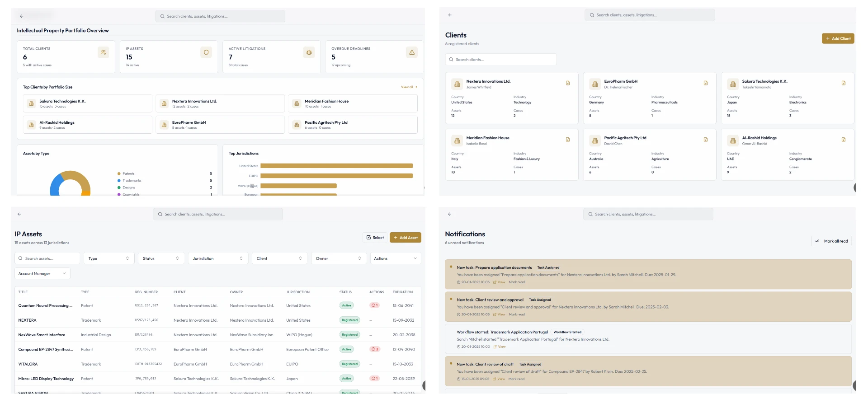Open the Actions menu dropdown

pos(396,258)
